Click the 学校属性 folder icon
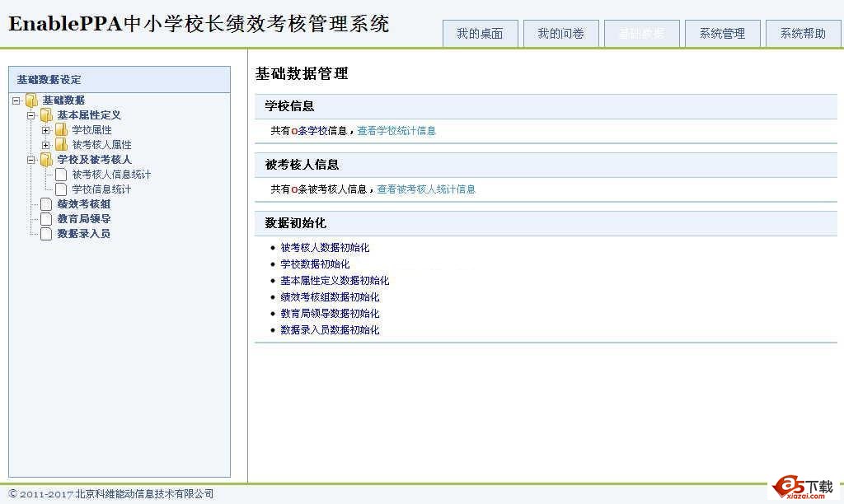The height and width of the screenshot is (504, 844). (x=62, y=130)
